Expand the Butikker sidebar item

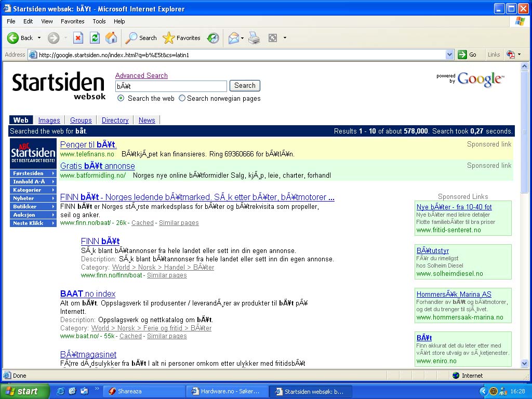tap(33, 207)
